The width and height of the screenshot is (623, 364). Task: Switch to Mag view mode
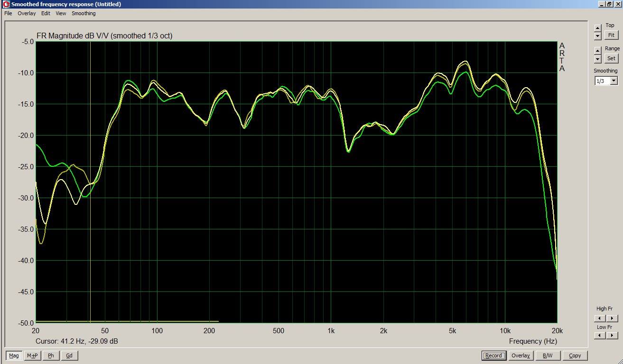click(x=14, y=355)
